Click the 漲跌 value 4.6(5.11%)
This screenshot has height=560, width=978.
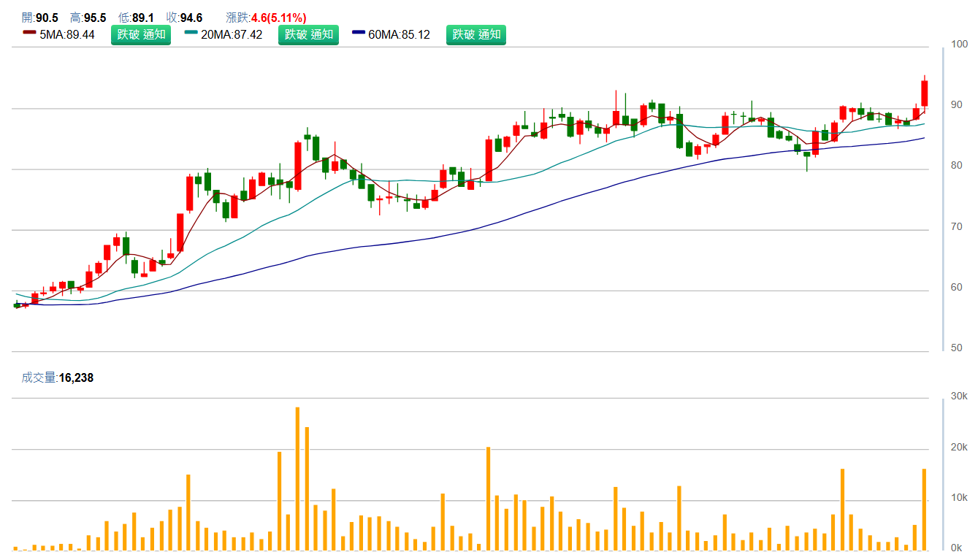279,18
